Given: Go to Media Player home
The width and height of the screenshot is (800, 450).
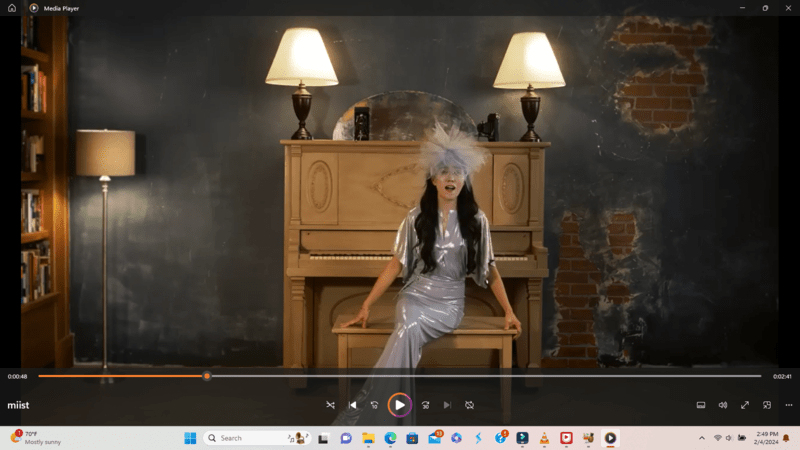Looking at the screenshot, I should (x=12, y=8).
